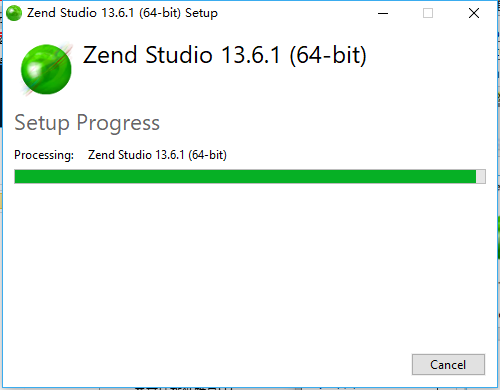The image size is (500, 390).
Task: Click the blank white area under the progress bar
Action: coord(250,267)
